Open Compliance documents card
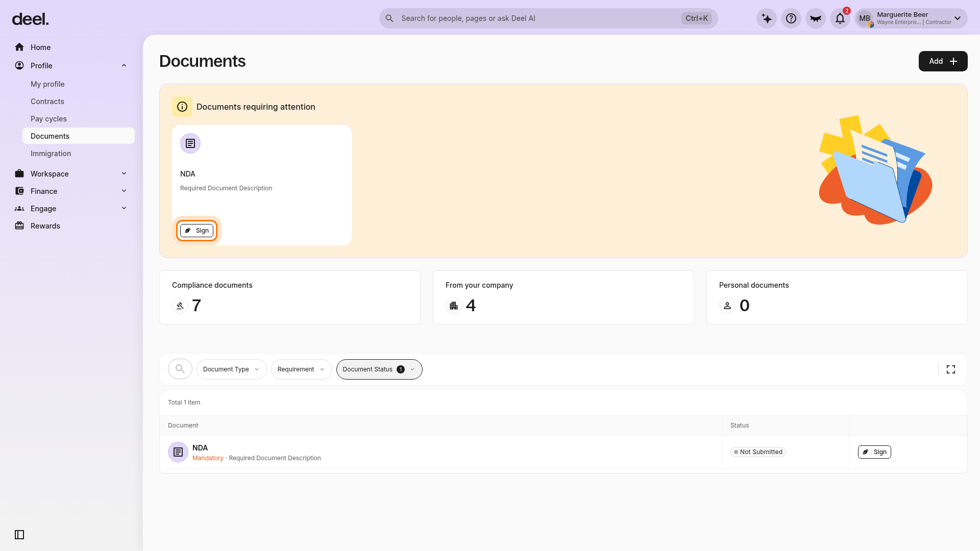This screenshot has width=980, height=551. (290, 297)
